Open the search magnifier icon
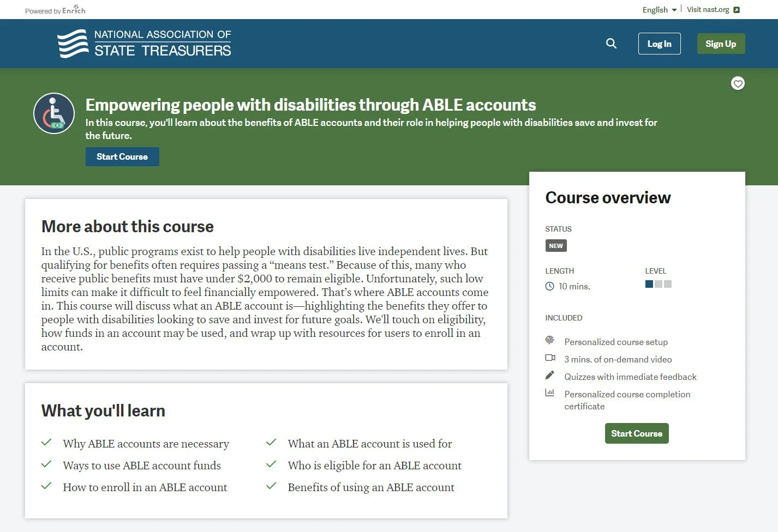This screenshot has height=532, width=778. [x=611, y=43]
